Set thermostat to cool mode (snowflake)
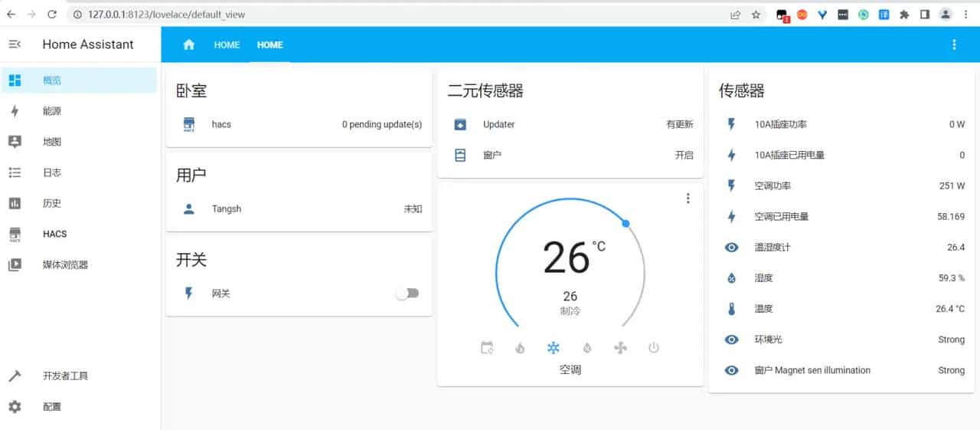This screenshot has width=980, height=430. (553, 347)
